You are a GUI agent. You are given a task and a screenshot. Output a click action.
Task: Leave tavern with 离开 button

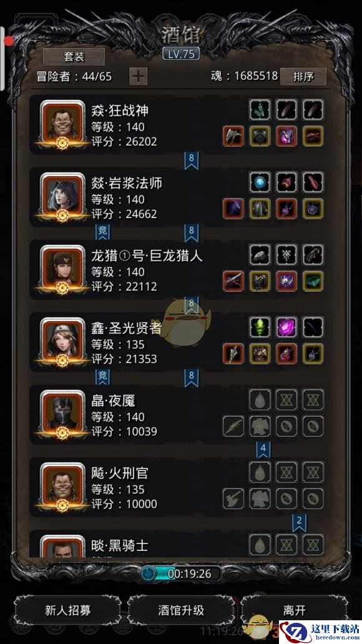[x=294, y=610]
